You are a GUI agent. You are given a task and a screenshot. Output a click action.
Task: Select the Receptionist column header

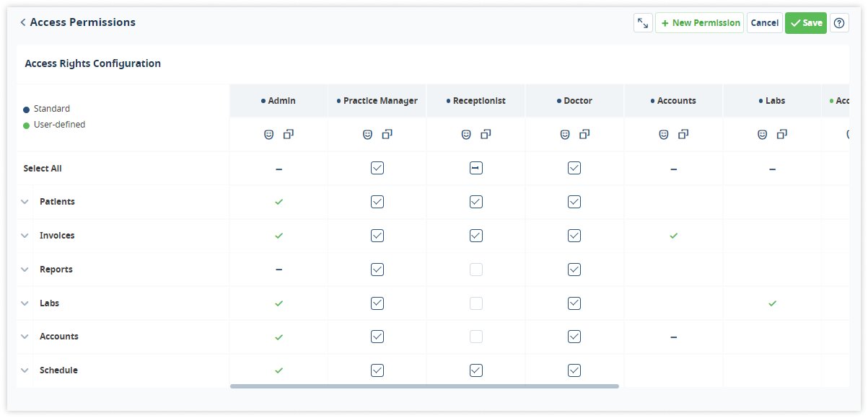click(476, 101)
